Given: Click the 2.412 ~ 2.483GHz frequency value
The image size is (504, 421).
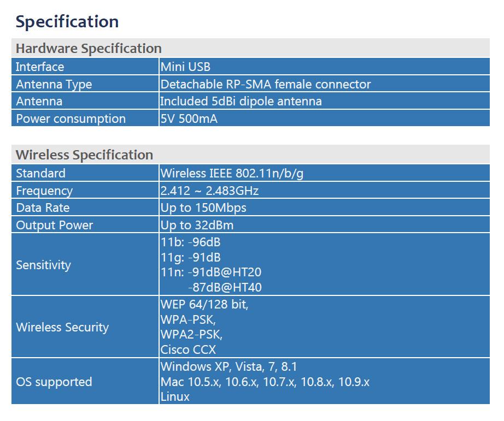Looking at the screenshot, I should (209, 191).
